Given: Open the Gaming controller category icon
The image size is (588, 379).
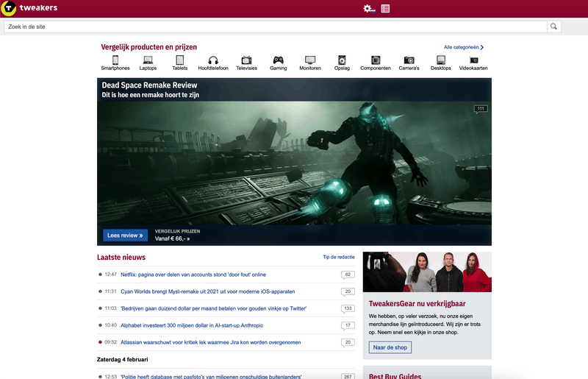Looking at the screenshot, I should 278,60.
